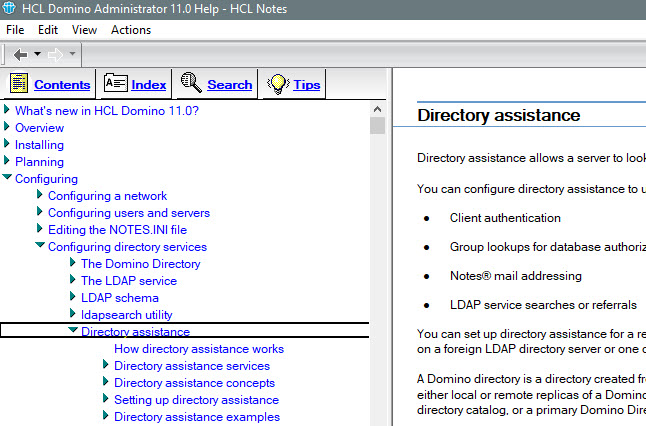Click the contents pane scroll up arrow
This screenshot has width=646, height=426.
[377, 109]
